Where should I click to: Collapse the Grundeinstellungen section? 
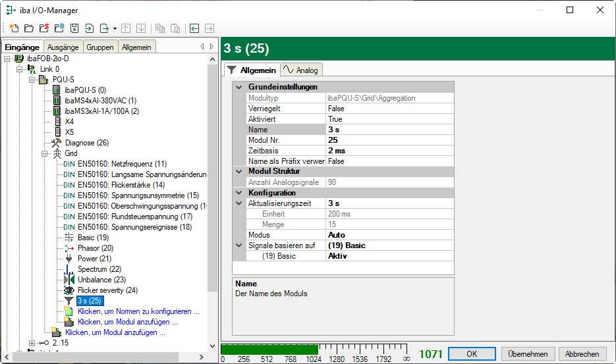(x=238, y=87)
